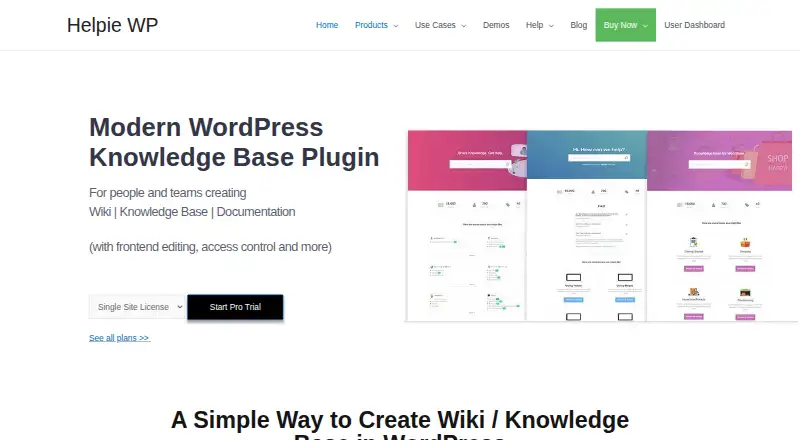Open the Single Site License dropdown

(x=137, y=307)
